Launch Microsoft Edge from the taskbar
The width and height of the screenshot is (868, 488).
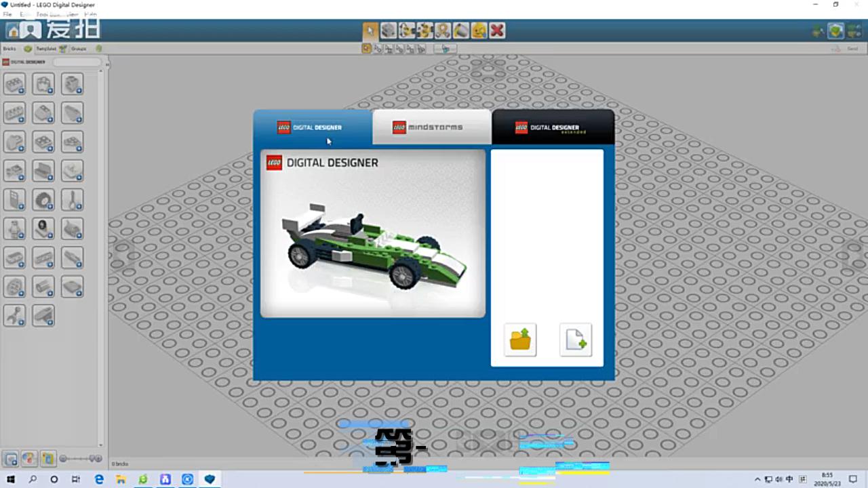tap(99, 479)
